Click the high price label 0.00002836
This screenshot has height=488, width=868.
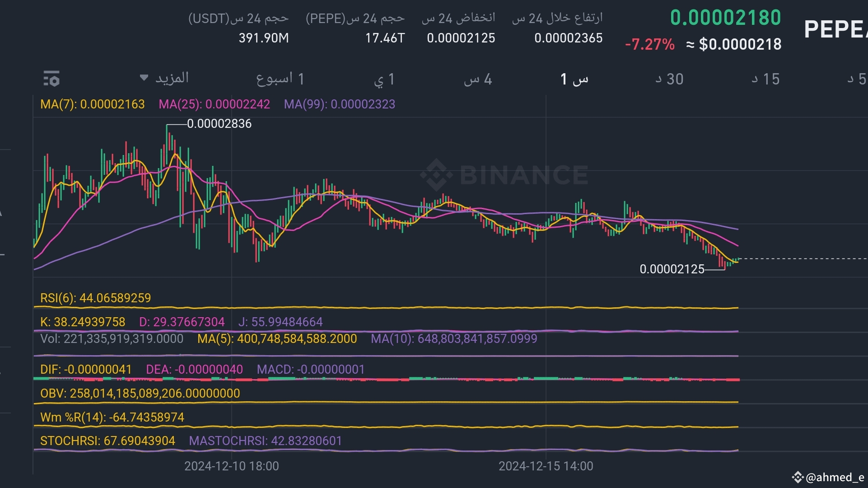point(219,123)
